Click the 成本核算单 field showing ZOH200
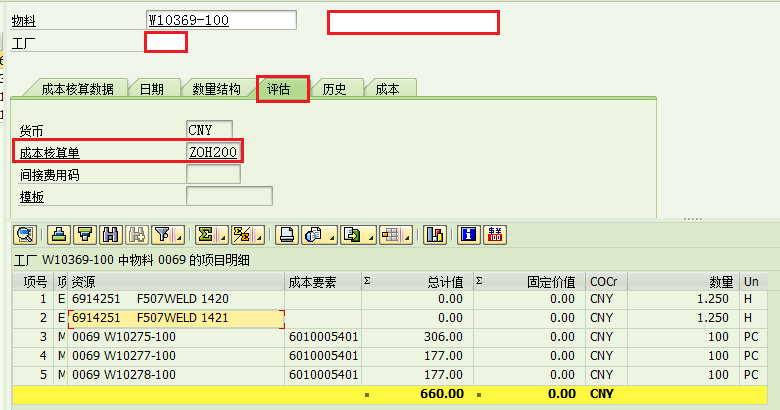Image resolution: width=780 pixels, height=410 pixels. click(214, 152)
